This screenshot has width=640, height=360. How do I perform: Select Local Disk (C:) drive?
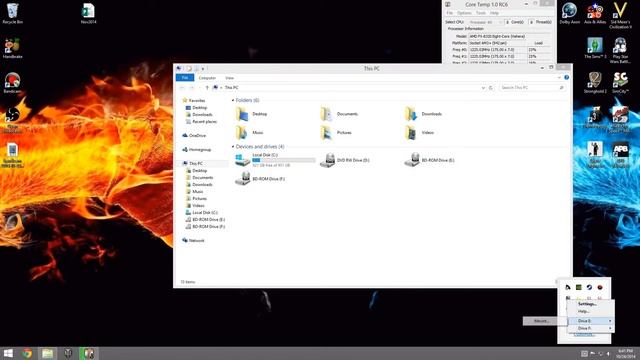pyautogui.click(x=275, y=160)
